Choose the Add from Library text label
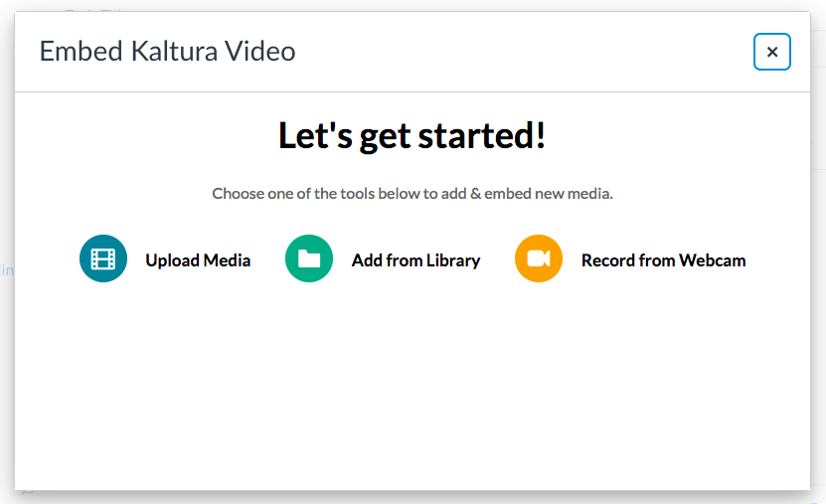 tap(415, 260)
